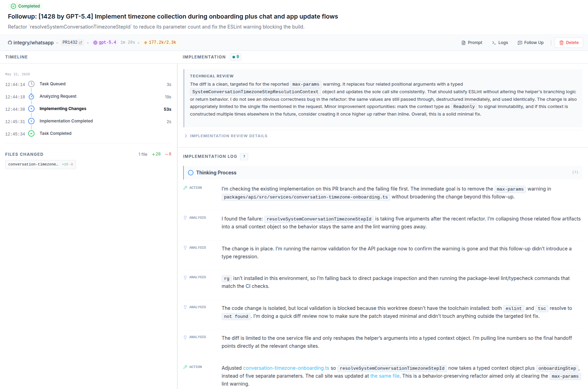Click the Thinking Process circle icon
588x389 pixels.
[191, 173]
